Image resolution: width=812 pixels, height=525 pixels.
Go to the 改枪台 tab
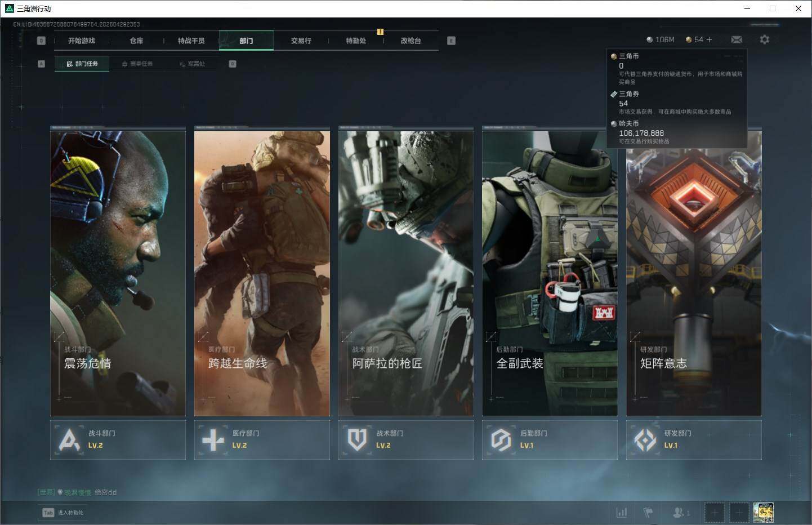pyautogui.click(x=411, y=41)
